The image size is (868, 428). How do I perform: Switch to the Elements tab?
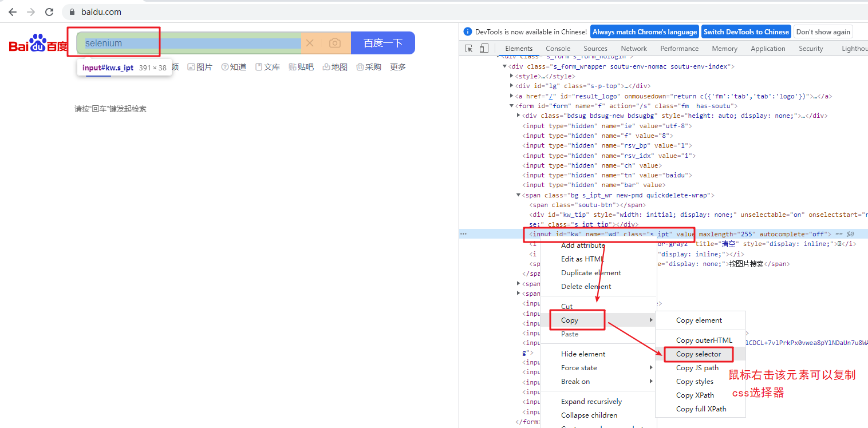pos(519,49)
